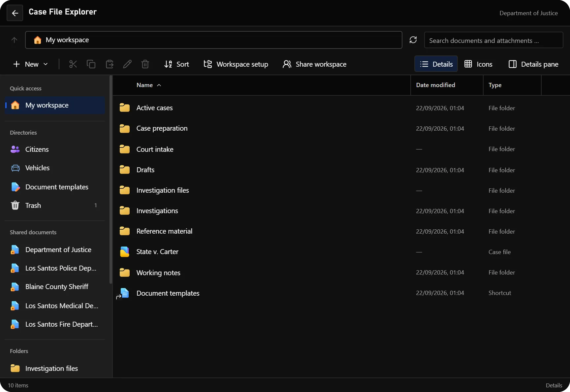Click Details label in status bar
570x392 pixels.
(554, 385)
